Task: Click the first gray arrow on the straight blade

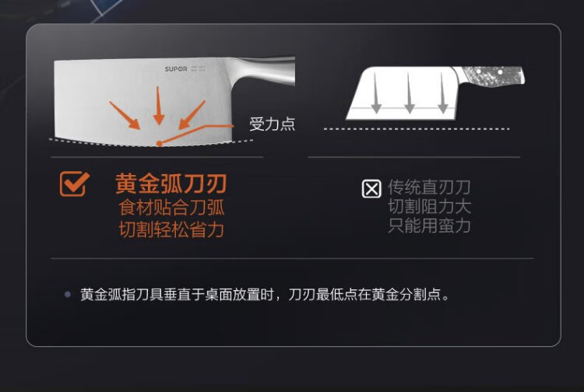Action: coord(376,93)
